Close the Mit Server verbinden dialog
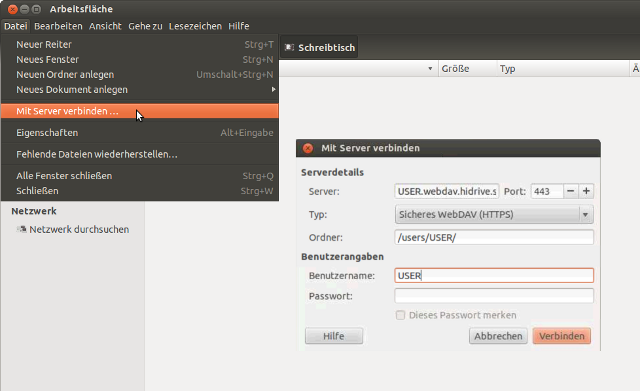Image resolution: width=640 pixels, height=391 pixels. (x=308, y=148)
